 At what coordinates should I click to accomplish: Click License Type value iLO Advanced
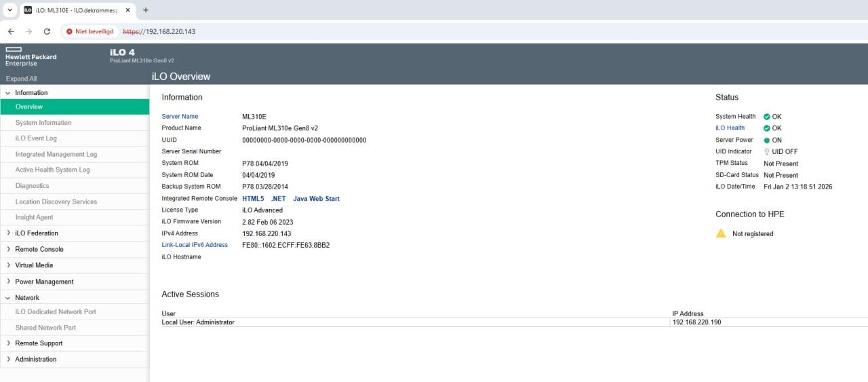point(262,210)
